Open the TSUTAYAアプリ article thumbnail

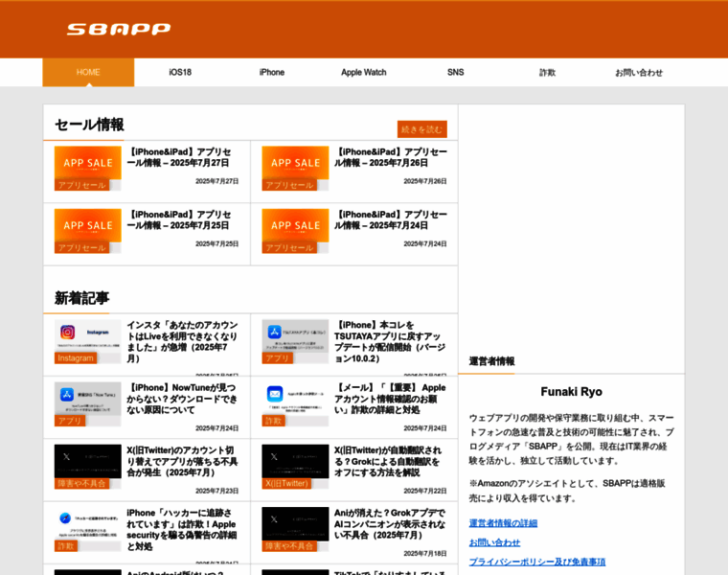(x=295, y=336)
